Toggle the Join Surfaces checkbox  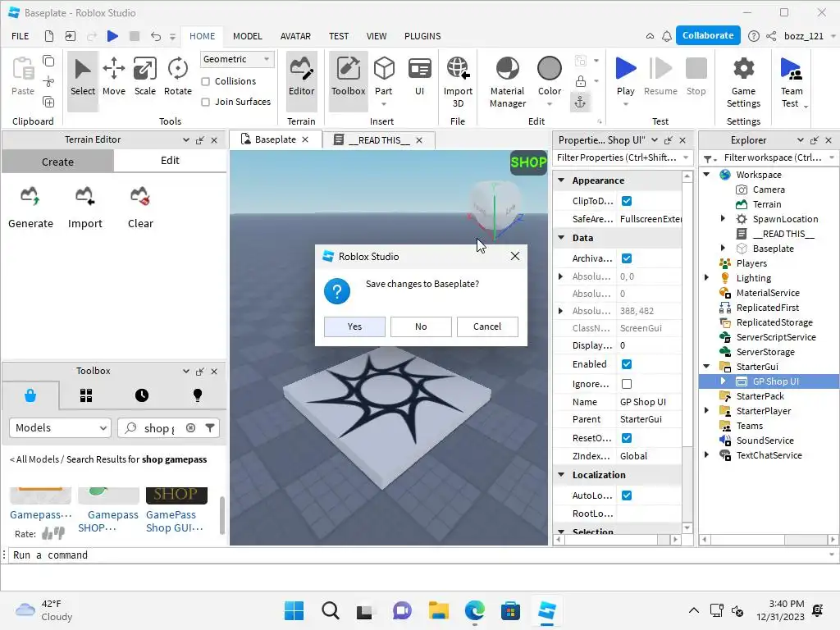tap(205, 102)
